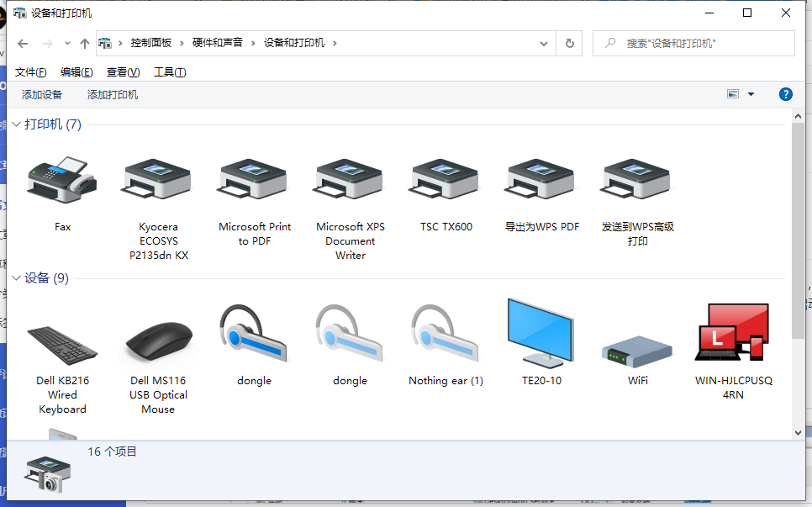Click the window title bar 设备和打印机 icon

point(19,13)
